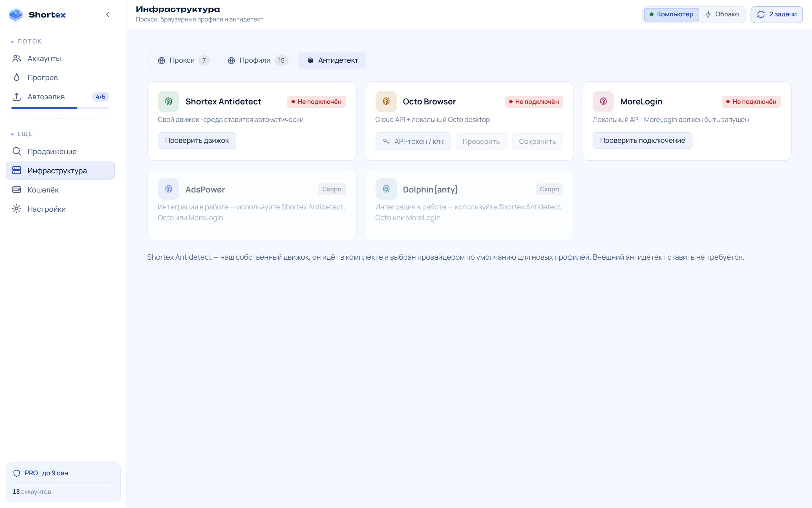Click the AdsPower Скоро badge
The height and width of the screenshot is (508, 812).
332,189
